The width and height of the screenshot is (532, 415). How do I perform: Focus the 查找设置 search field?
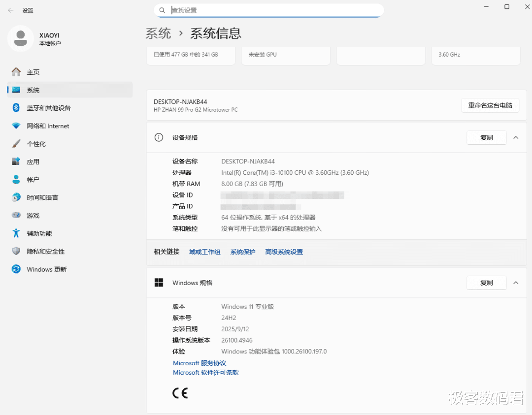point(269,10)
